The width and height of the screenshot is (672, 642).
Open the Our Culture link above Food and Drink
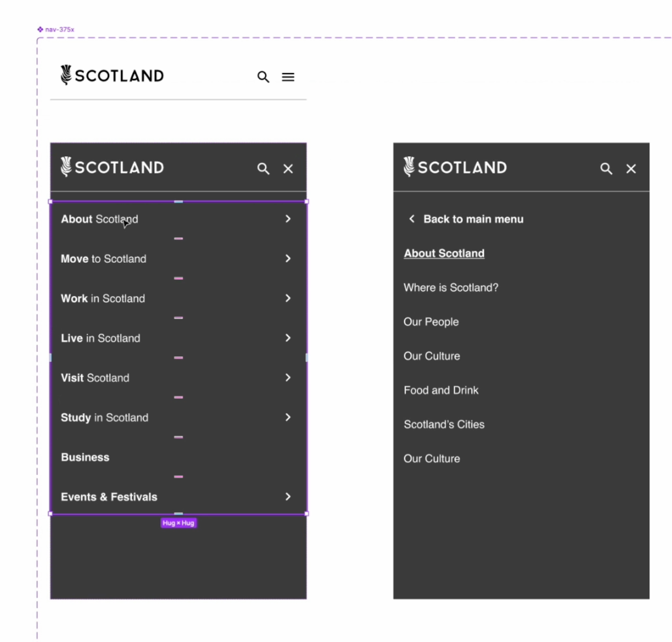(432, 356)
